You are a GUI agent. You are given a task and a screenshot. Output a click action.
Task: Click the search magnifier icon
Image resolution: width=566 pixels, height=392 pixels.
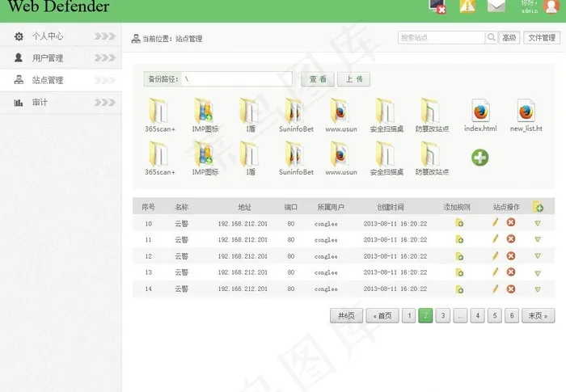tap(491, 37)
